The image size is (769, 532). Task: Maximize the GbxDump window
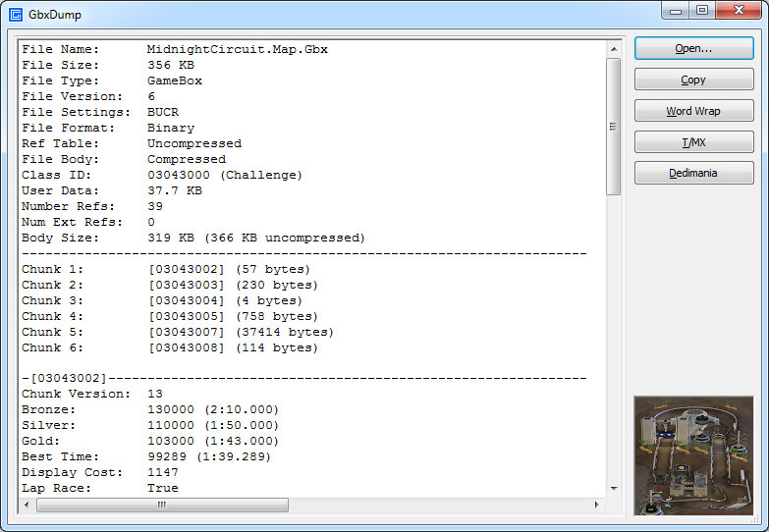[701, 11]
